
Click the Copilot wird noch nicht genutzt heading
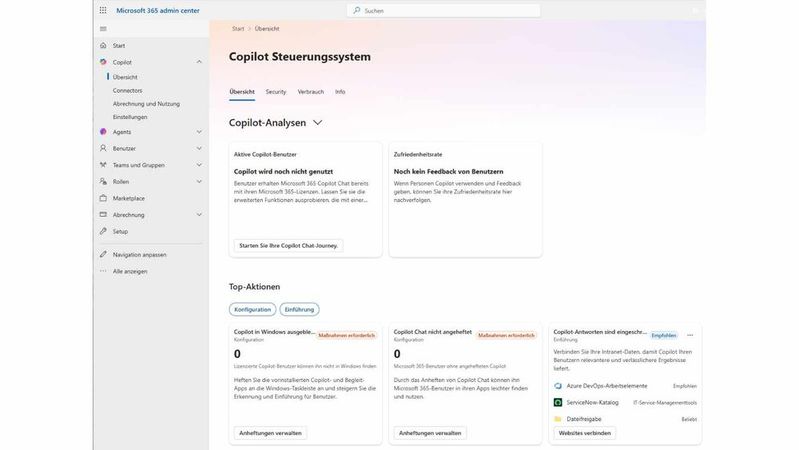click(x=283, y=172)
